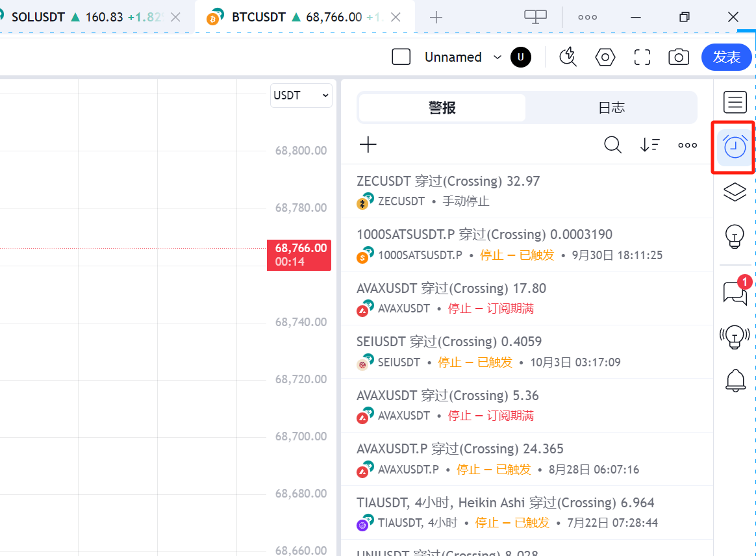Click 停止 — 订阅期满 under AVAXUSDT 17.80
756x556 pixels.
point(491,309)
